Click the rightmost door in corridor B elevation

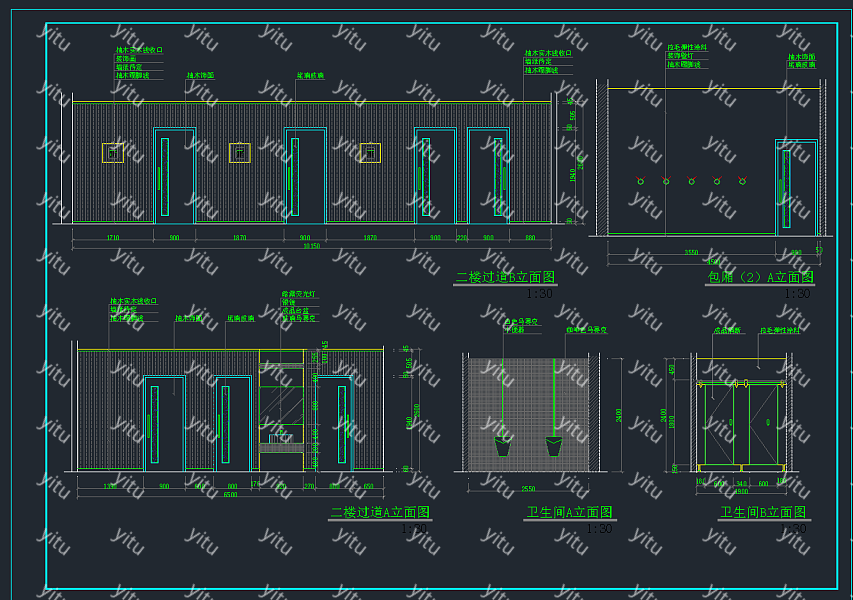pos(489,175)
